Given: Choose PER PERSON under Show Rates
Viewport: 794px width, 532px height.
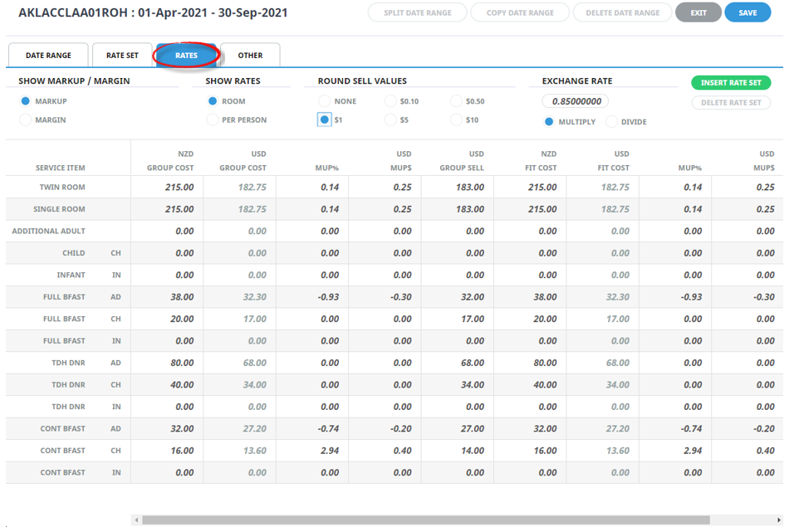Looking at the screenshot, I should click(x=213, y=120).
